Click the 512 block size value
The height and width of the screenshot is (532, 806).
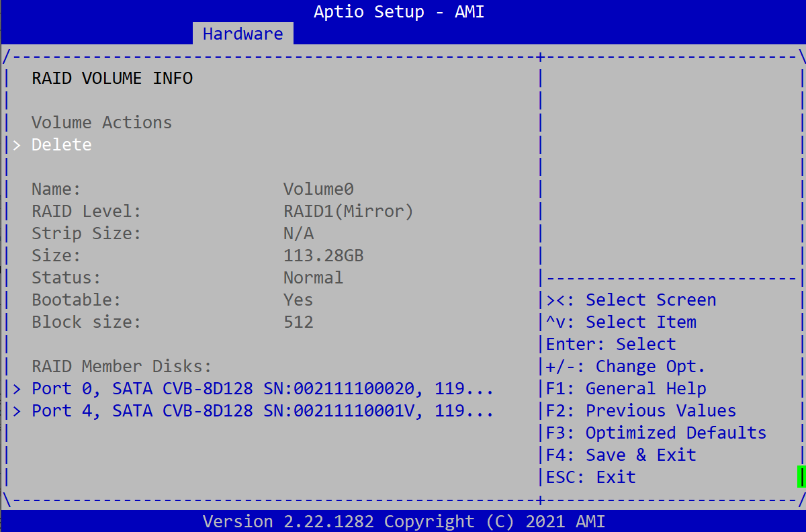pos(298,322)
